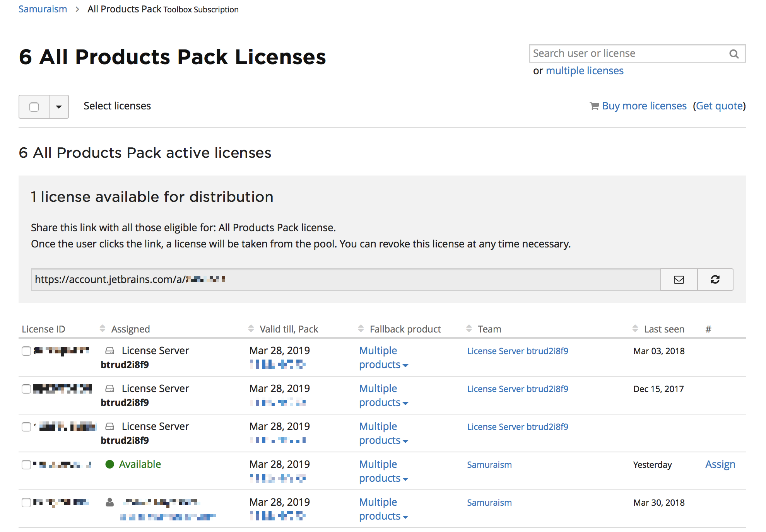The image size is (766, 532).
Task: Click the regenerate link refresh icon
Action: coord(715,280)
